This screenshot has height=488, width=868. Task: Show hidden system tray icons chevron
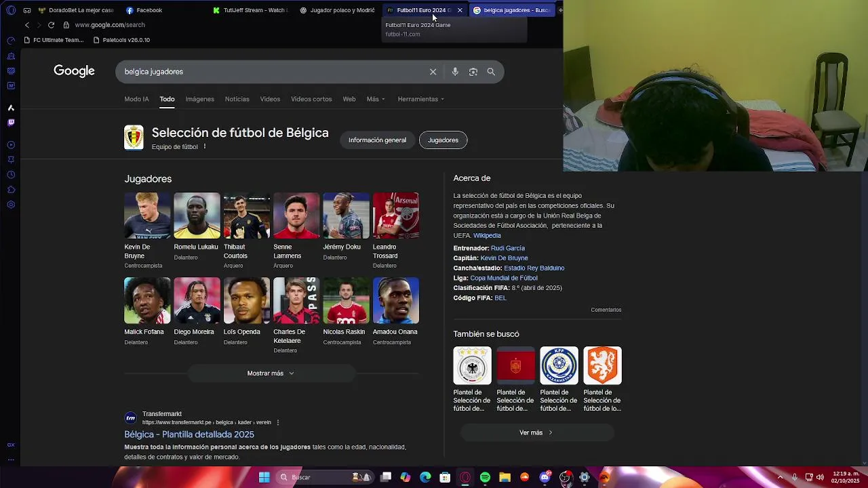click(x=780, y=477)
